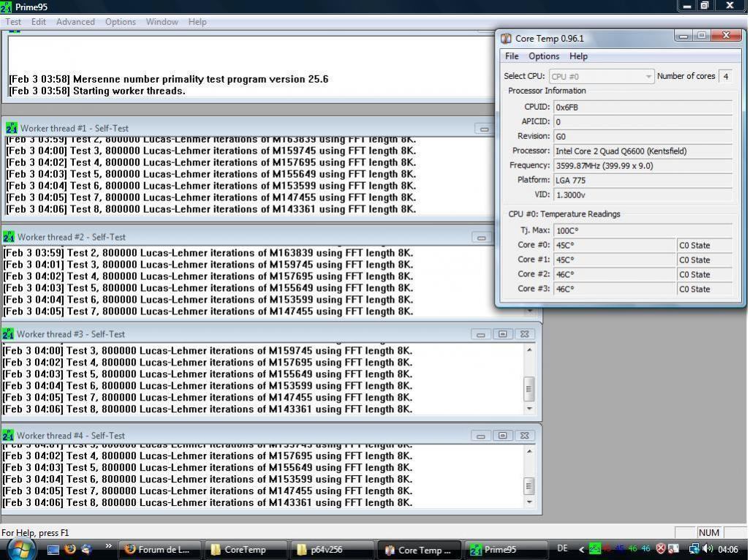
Task: Click the scroll-up arrow in Worker thread #3
Action: [x=529, y=350]
